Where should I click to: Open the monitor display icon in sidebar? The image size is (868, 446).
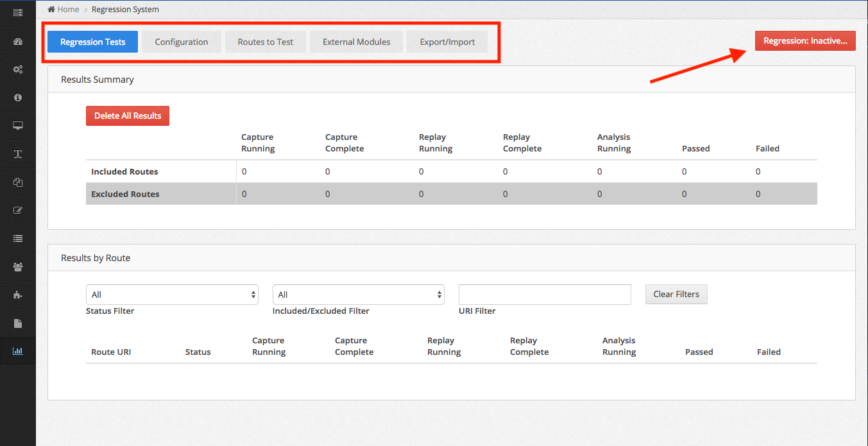coord(18,126)
